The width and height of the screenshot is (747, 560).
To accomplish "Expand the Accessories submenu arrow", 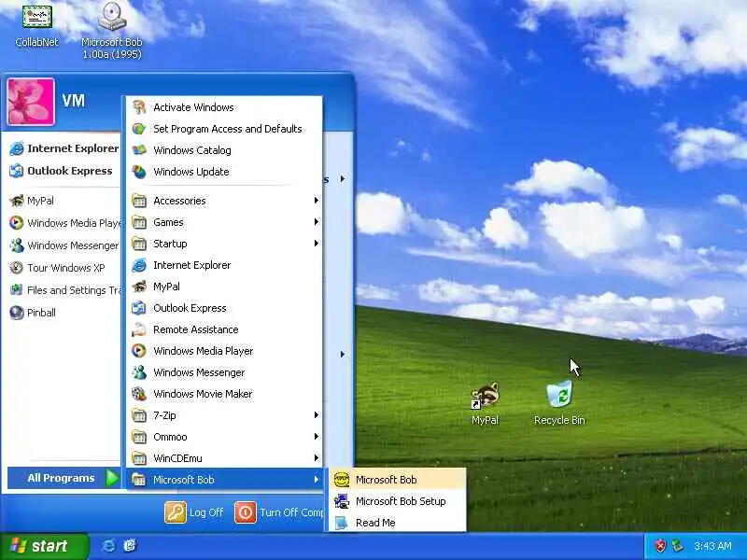I will click(316, 201).
